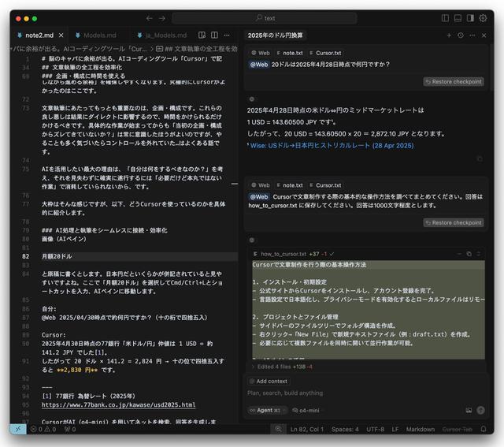
Task: Click the minus icon in code block header
Action: [x=459, y=254]
